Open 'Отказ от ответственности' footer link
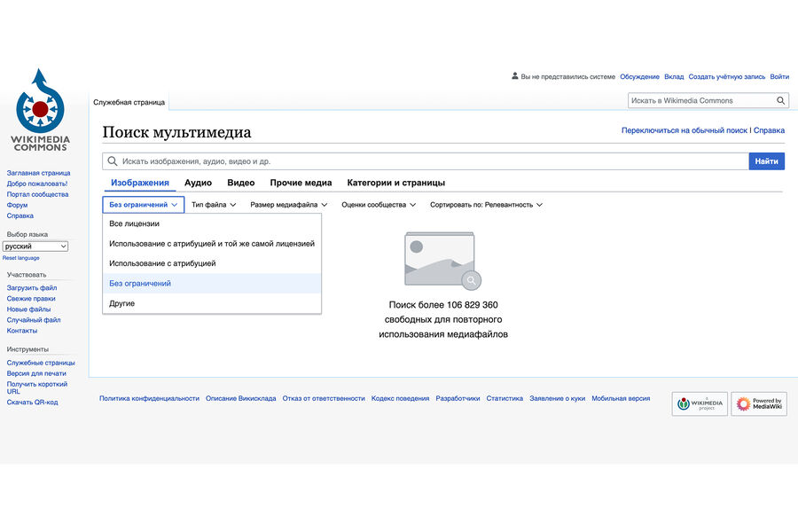The height and width of the screenshot is (532, 798). pos(324,399)
